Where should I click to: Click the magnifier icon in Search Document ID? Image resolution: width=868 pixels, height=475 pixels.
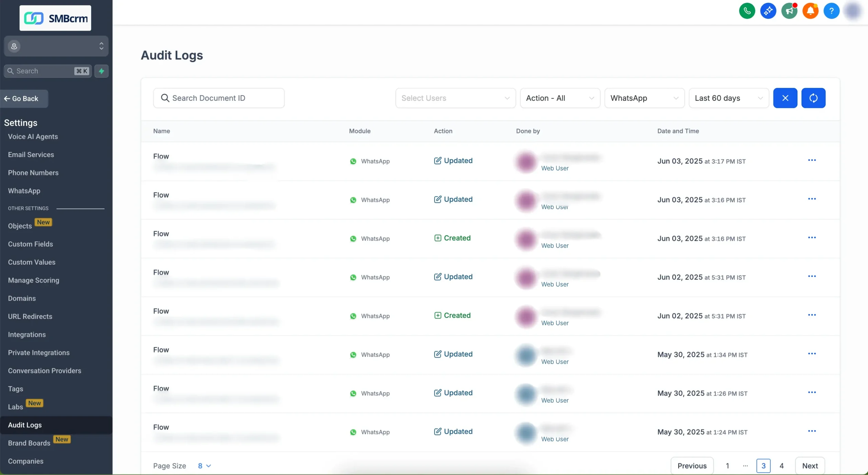point(165,98)
